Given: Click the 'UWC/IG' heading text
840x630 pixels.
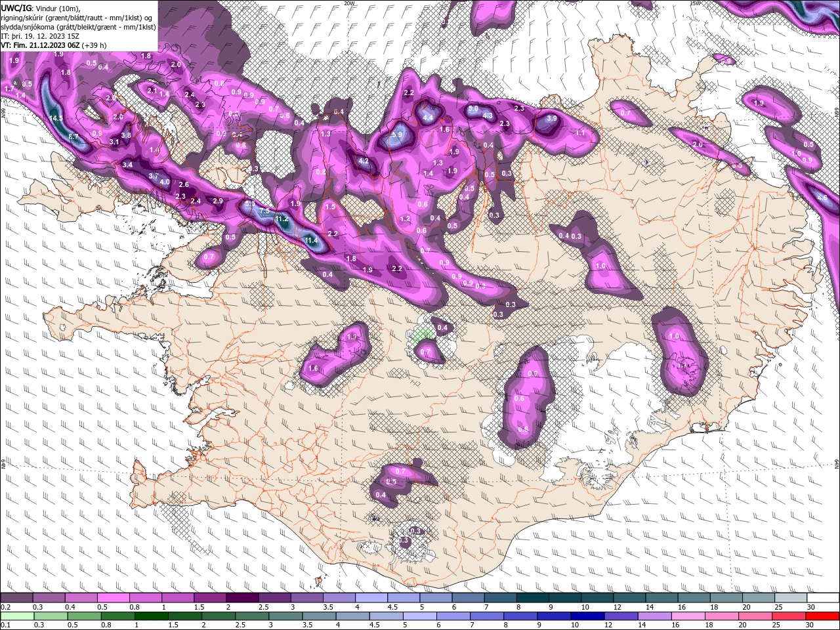Looking at the screenshot, I should point(16,7).
